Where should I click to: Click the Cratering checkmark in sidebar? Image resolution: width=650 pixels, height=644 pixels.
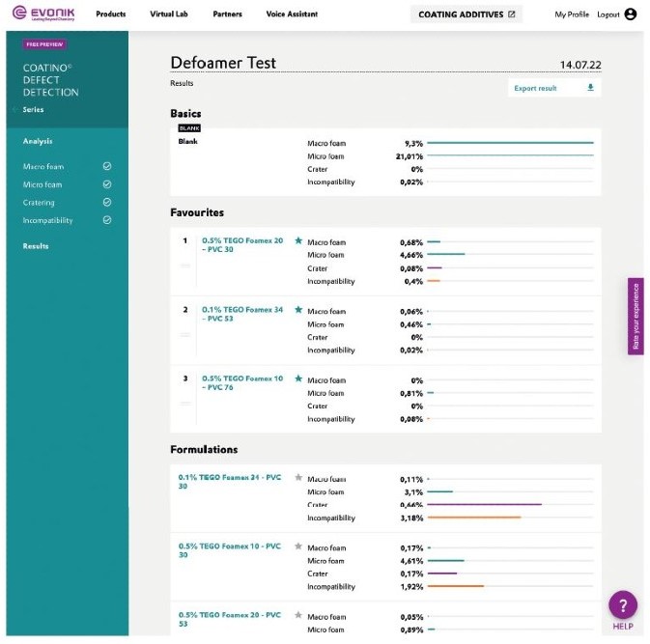point(107,202)
